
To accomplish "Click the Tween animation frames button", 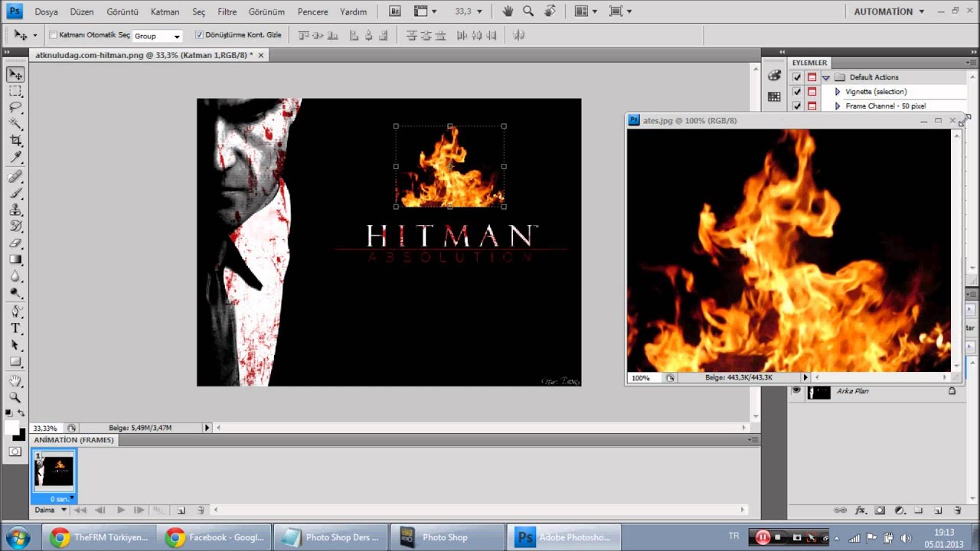I will tap(158, 510).
